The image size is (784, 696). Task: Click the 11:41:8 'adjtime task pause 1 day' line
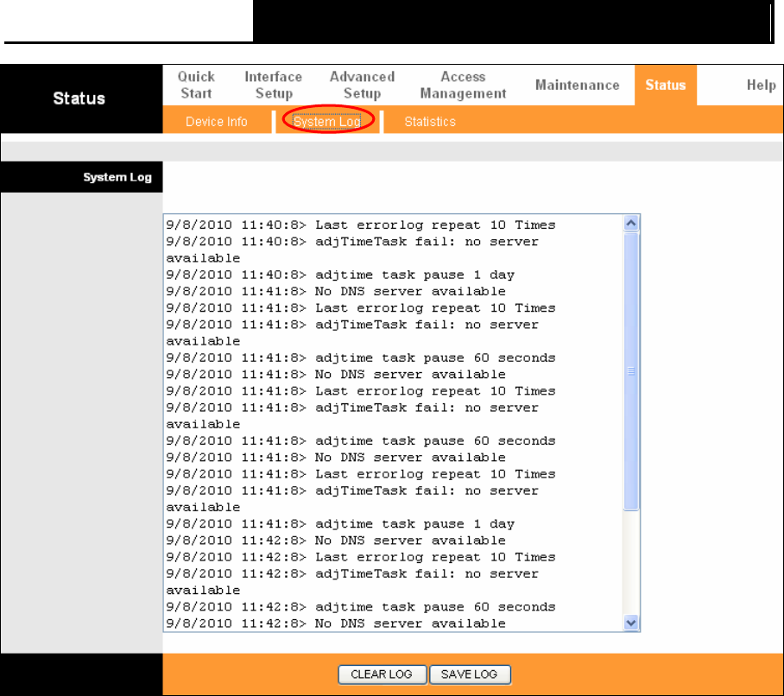pyautogui.click(x=340, y=524)
